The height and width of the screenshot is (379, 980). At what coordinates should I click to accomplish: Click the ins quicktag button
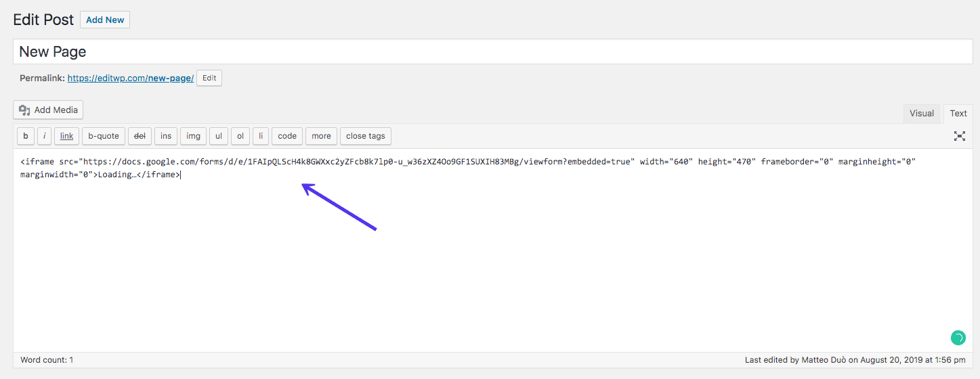pyautogui.click(x=166, y=136)
